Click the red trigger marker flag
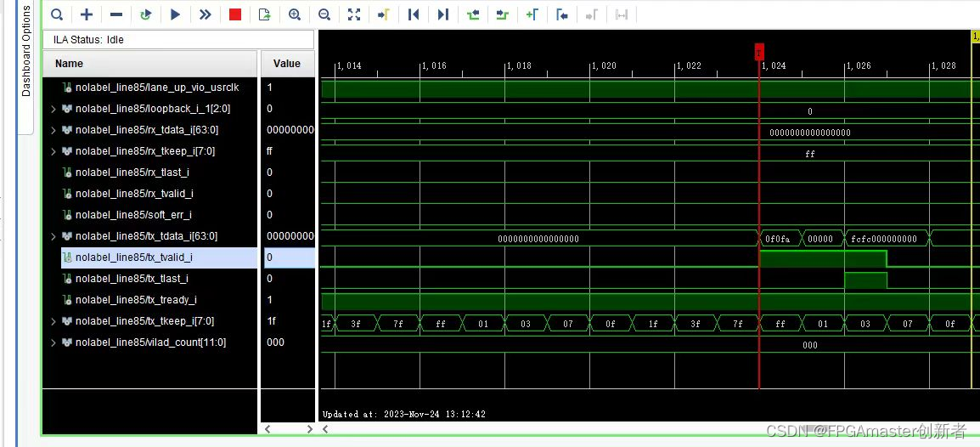 coord(759,54)
